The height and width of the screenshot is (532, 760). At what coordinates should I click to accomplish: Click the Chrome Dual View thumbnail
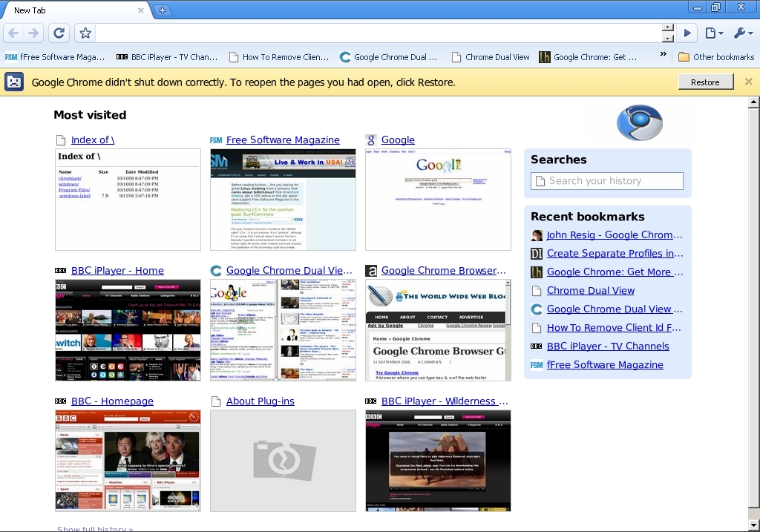click(283, 330)
